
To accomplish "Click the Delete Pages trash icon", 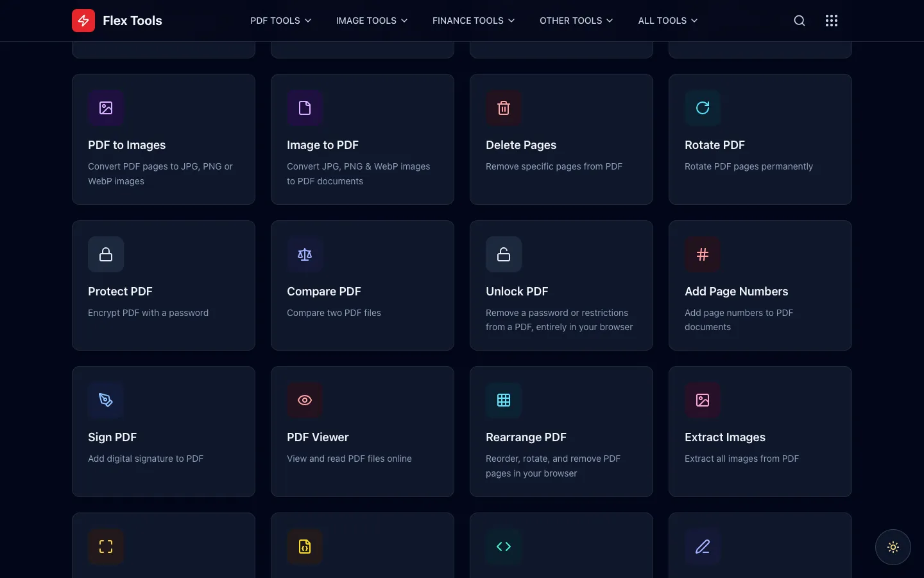I will tap(504, 108).
